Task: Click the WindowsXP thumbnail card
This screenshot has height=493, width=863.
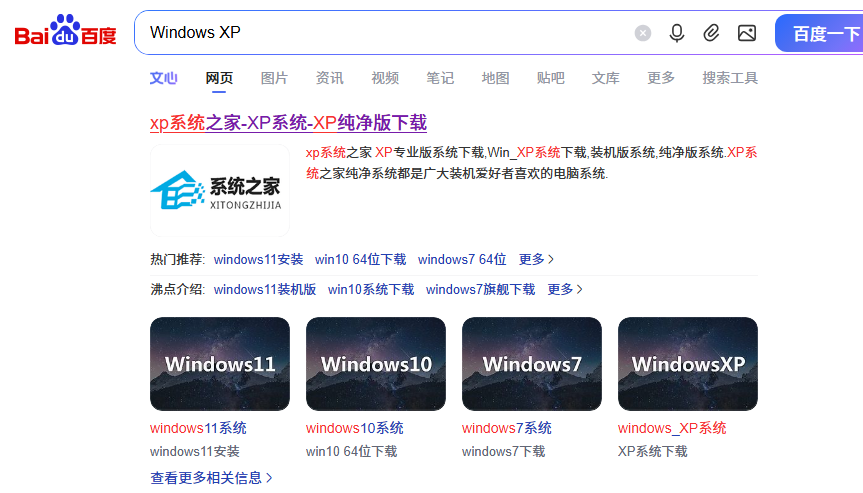Action: tap(688, 364)
